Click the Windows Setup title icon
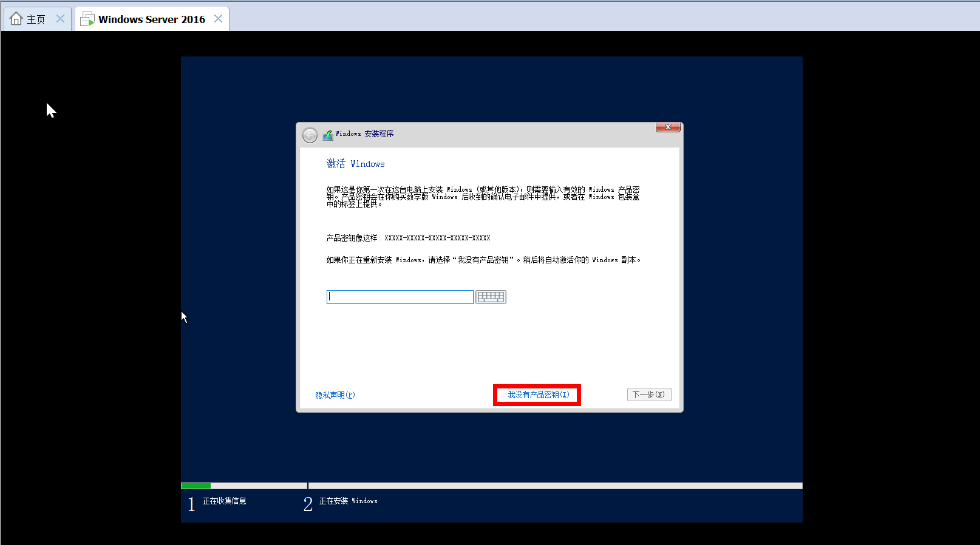The height and width of the screenshot is (545, 980). click(328, 135)
